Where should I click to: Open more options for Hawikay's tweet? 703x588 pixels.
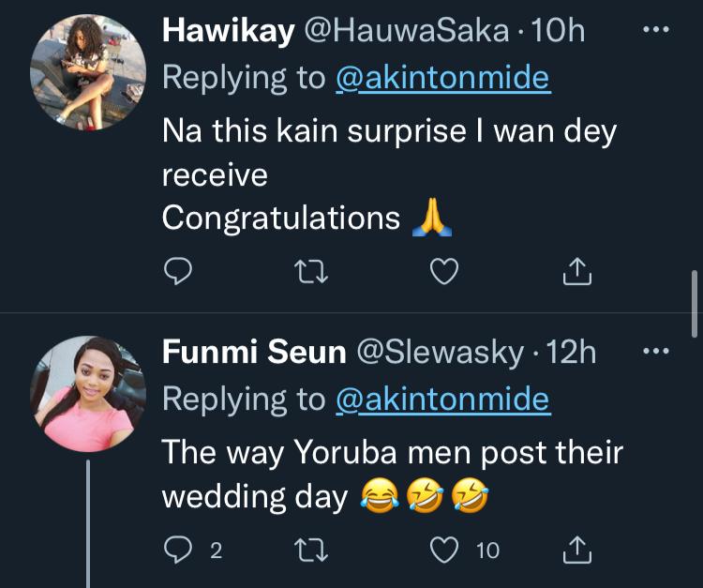point(655,31)
